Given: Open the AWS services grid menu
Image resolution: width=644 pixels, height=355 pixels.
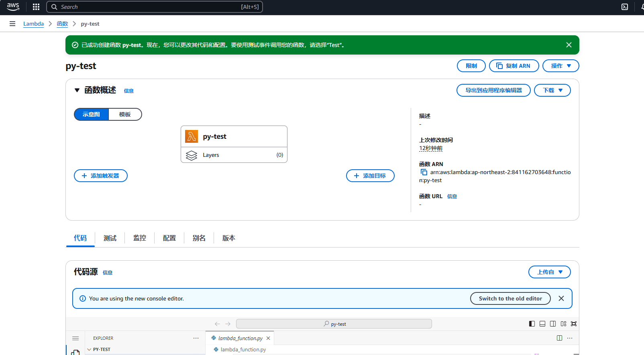Looking at the screenshot, I should point(36,7).
